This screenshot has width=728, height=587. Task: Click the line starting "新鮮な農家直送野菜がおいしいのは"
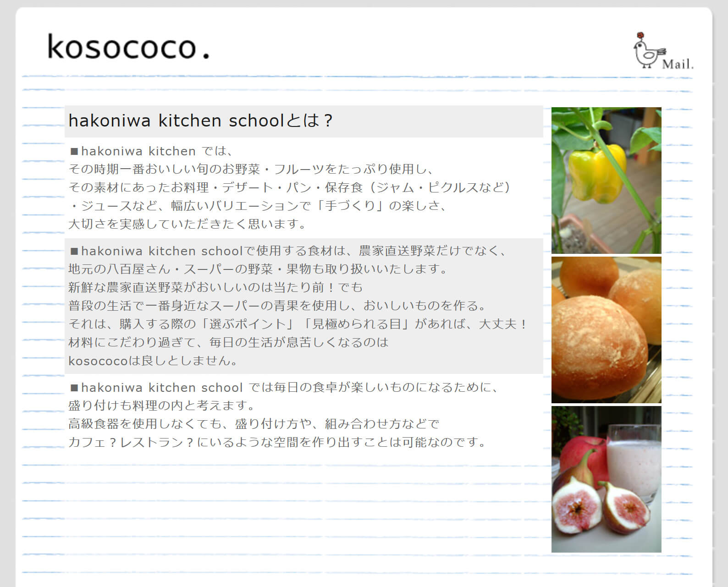tap(216, 287)
